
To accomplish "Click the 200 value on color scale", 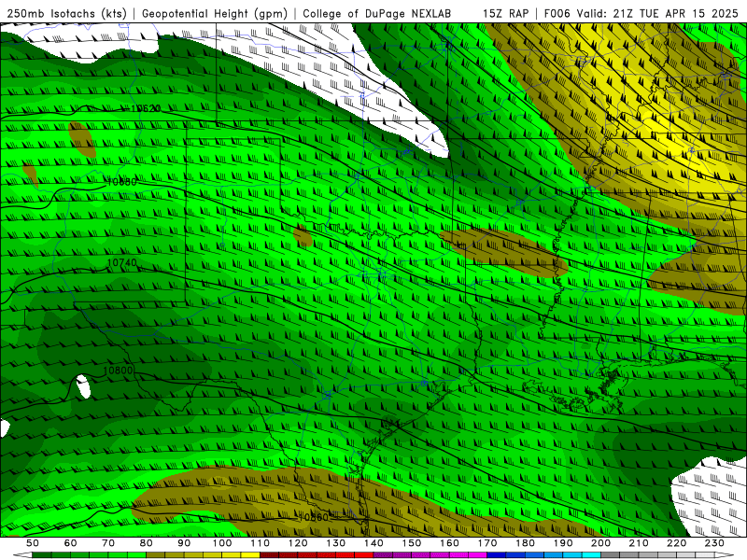I will click(600, 543).
